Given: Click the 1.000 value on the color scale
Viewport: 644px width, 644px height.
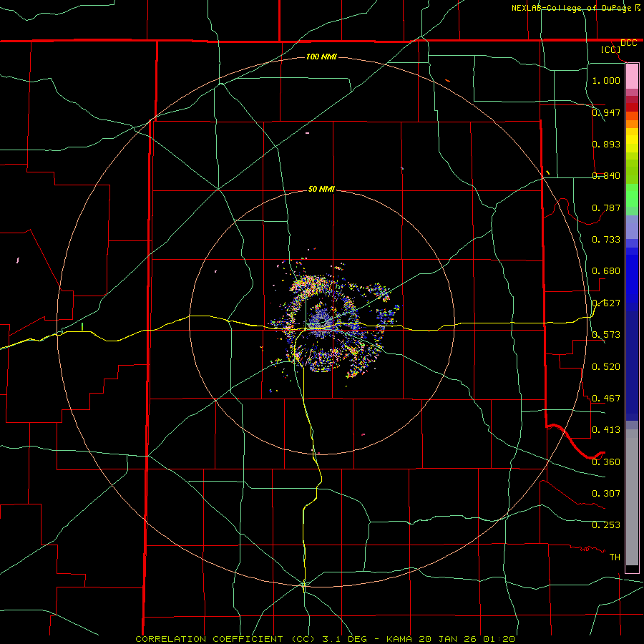Looking at the screenshot, I should [x=606, y=80].
